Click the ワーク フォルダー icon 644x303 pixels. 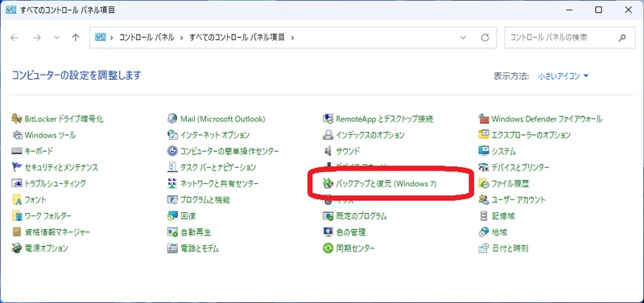(x=17, y=215)
